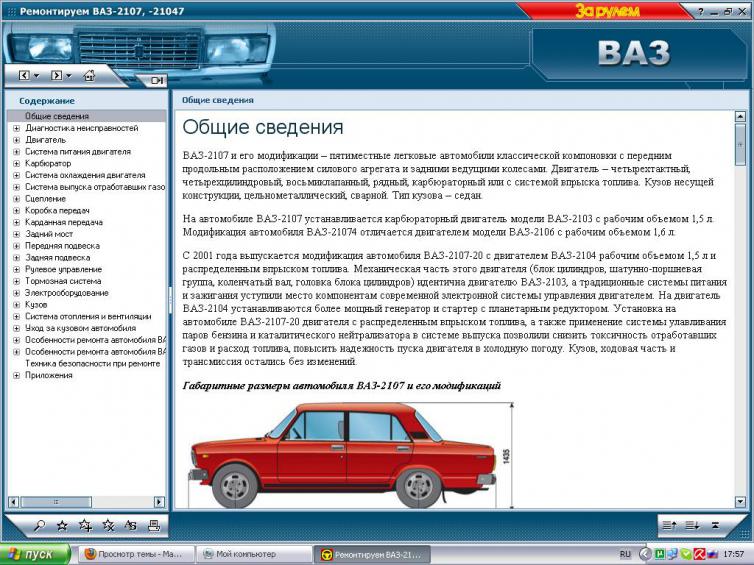Click the За рулем logo
754x565 pixels.
click(x=607, y=11)
